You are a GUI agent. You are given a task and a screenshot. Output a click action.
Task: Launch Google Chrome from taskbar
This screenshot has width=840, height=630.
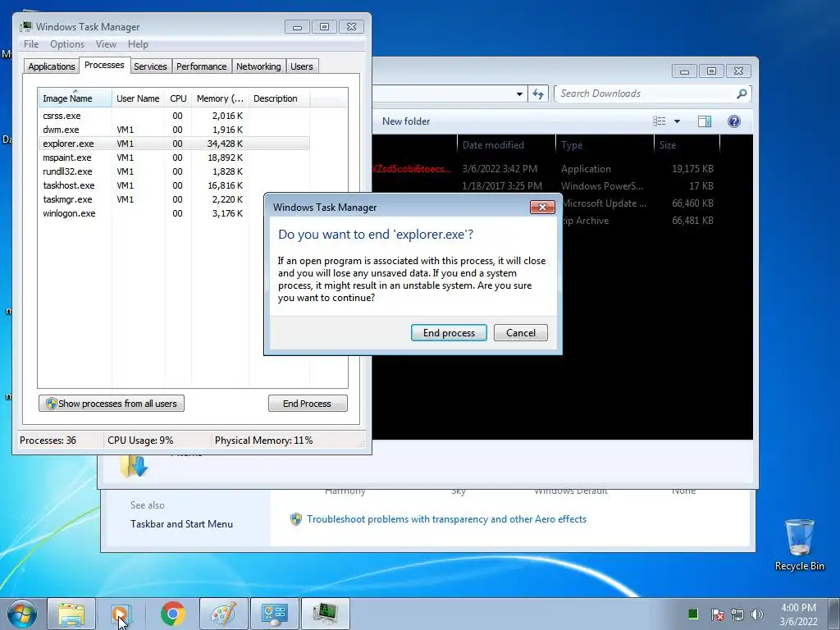click(x=172, y=614)
